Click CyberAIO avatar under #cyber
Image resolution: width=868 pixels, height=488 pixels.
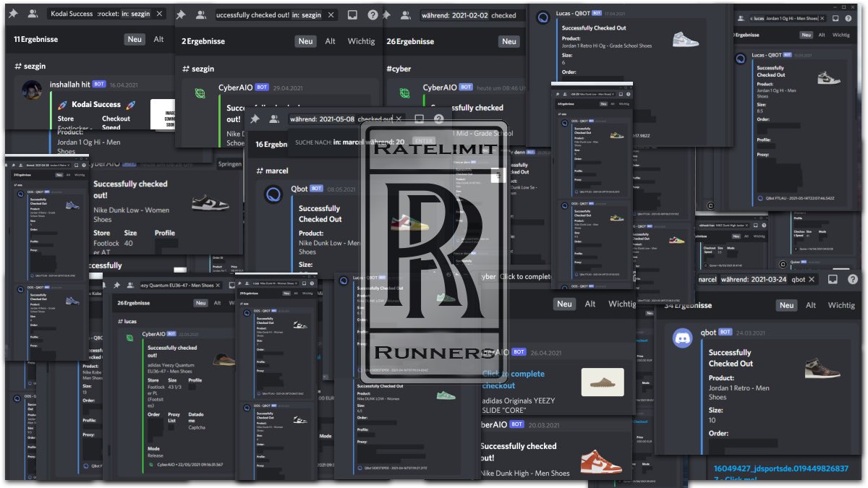(404, 93)
